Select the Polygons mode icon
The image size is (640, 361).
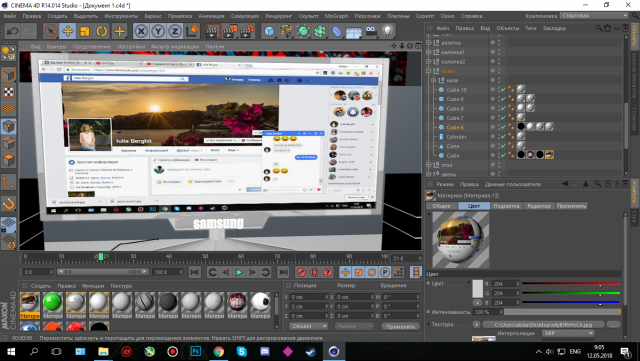coord(9,160)
